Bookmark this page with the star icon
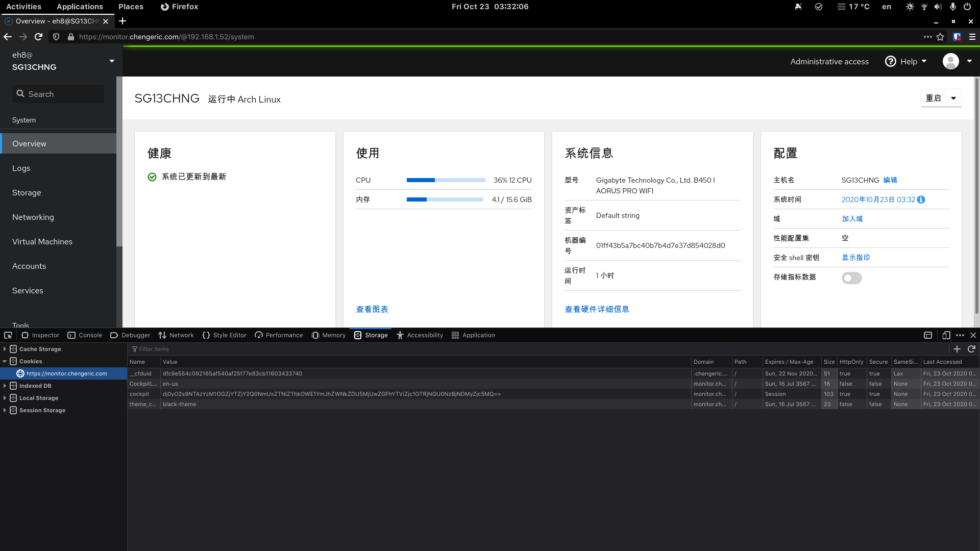 940,37
